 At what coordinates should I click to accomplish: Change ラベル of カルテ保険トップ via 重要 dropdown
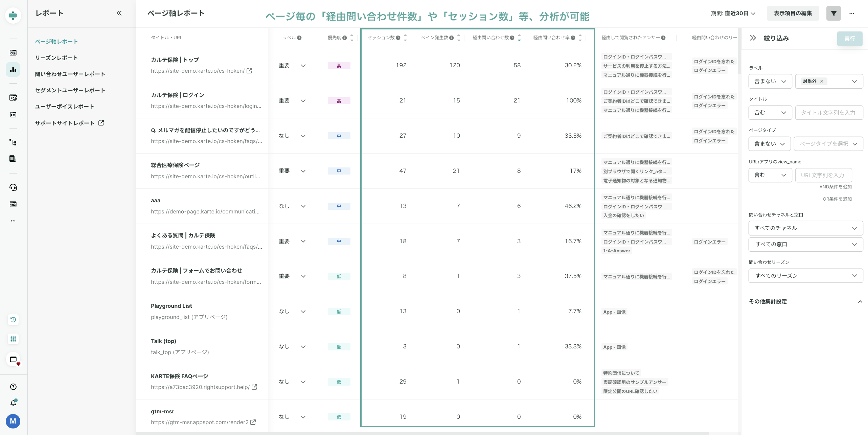coord(303,65)
